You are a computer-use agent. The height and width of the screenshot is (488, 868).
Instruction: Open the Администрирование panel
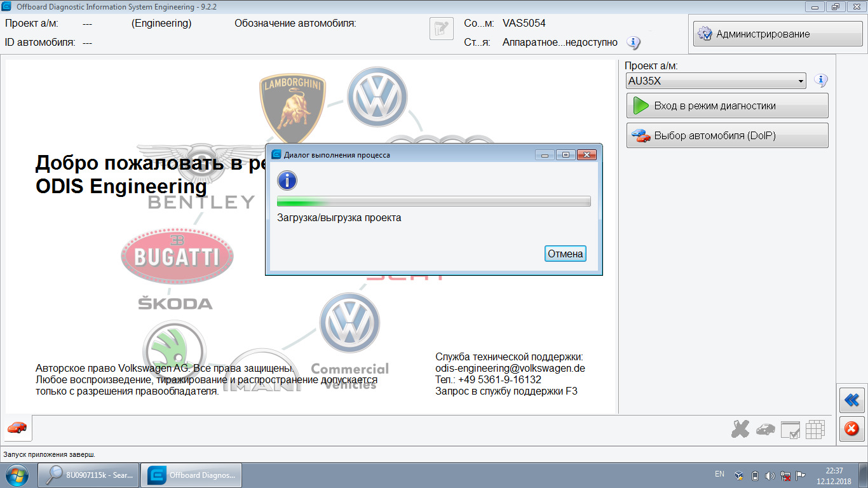coord(778,34)
